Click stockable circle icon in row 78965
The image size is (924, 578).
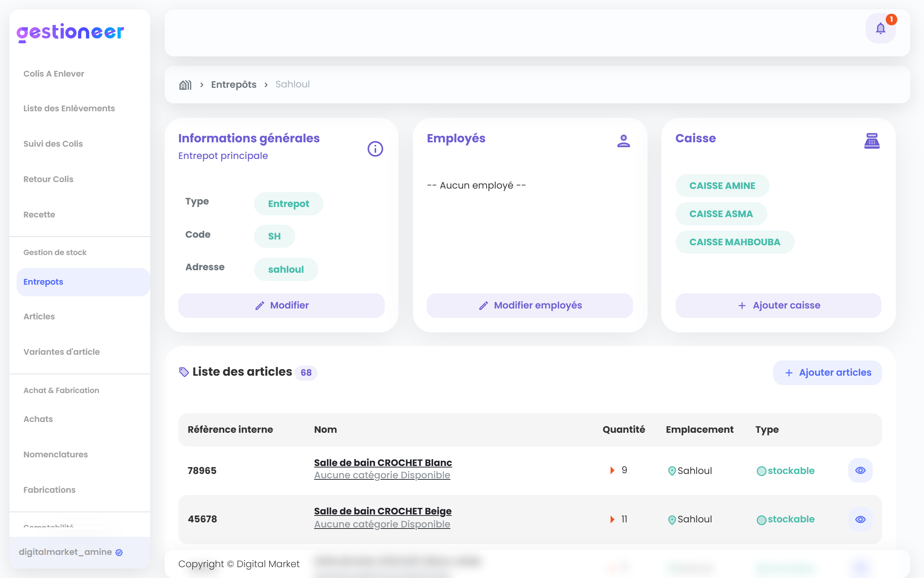coord(761,471)
